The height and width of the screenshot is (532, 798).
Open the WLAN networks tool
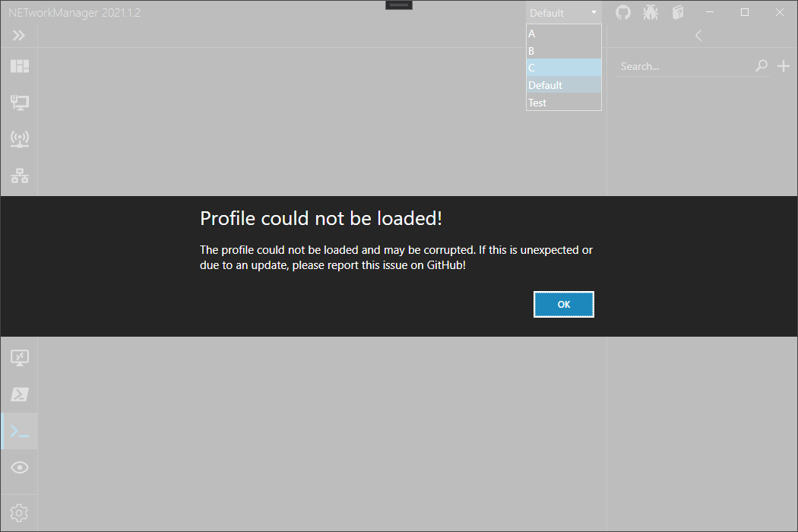pos(19,139)
